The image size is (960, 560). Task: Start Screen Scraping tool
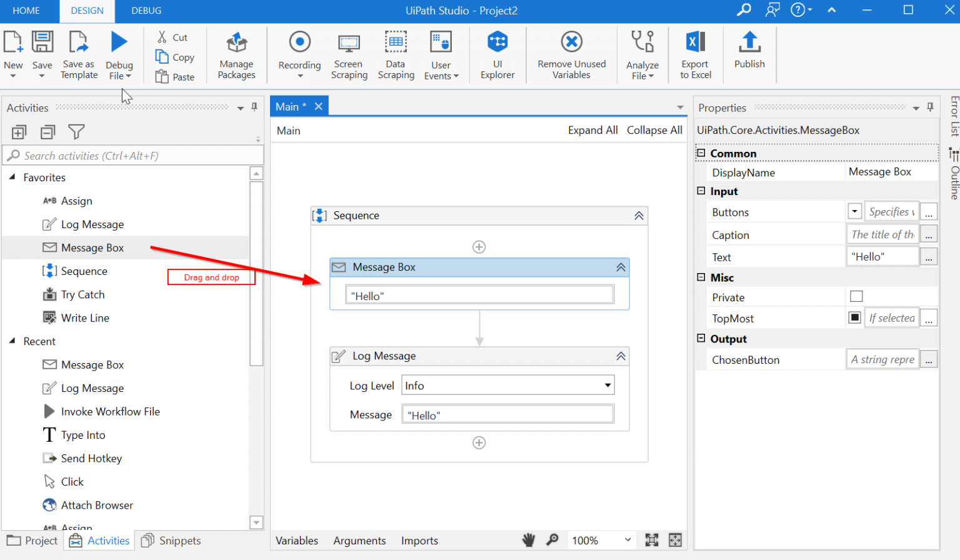tap(349, 55)
